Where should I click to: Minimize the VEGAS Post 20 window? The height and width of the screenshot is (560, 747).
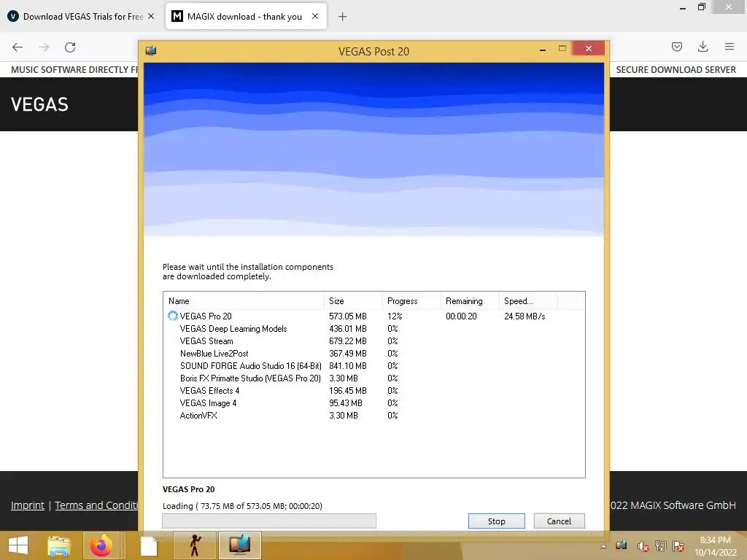[x=543, y=49]
